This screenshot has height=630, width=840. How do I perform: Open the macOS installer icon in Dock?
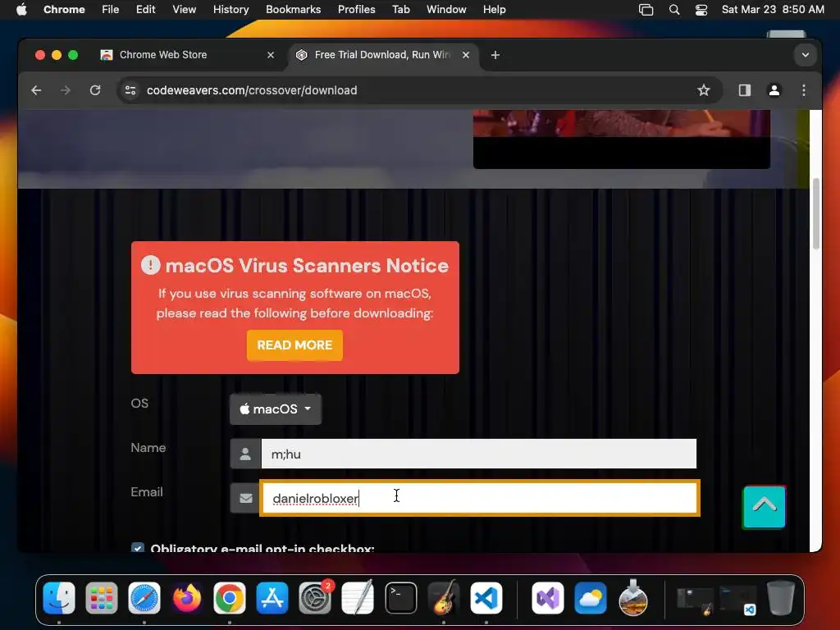coord(633,597)
